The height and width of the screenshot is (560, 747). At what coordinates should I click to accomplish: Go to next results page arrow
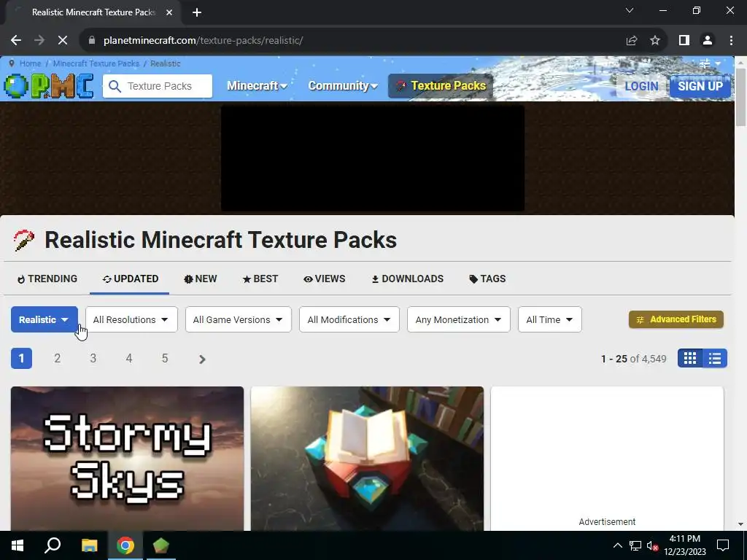(x=202, y=359)
